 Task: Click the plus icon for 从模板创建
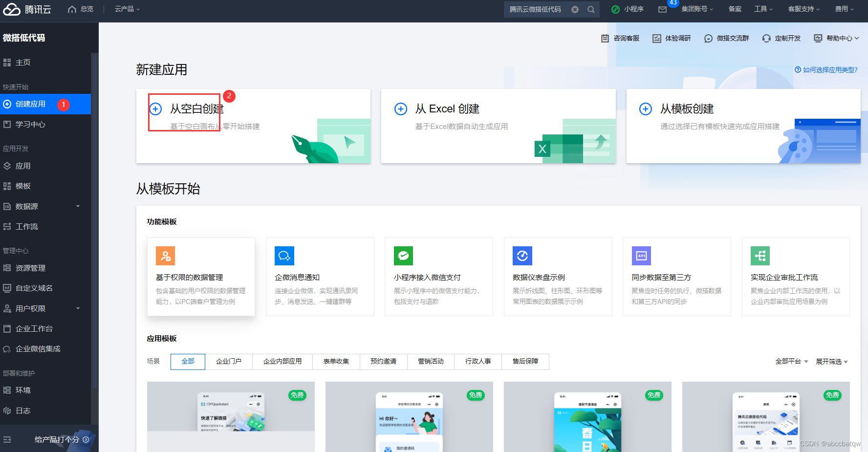(x=646, y=108)
